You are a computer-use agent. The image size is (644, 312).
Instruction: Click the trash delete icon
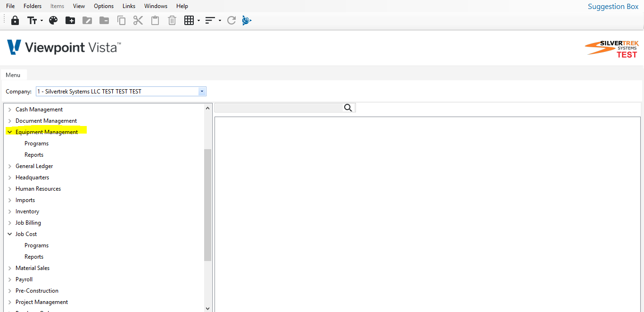coord(172,20)
